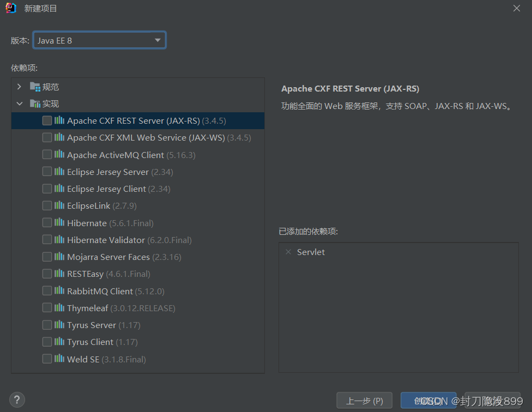Click the RabbitMQ Client library icon
Viewport: 532px width, 412px height.
click(x=59, y=290)
